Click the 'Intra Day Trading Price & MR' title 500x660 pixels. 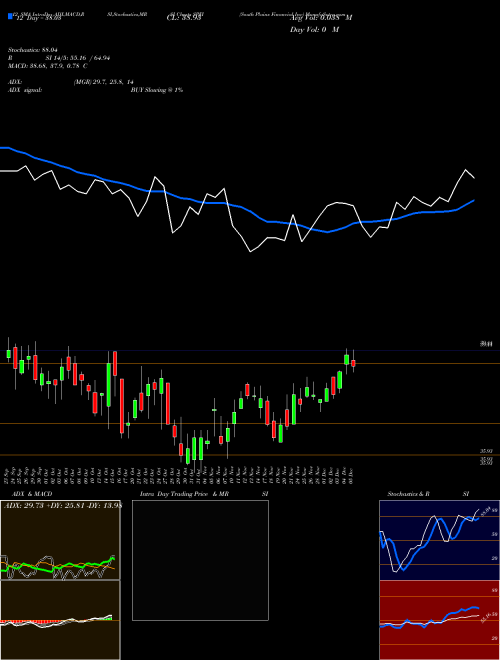184,494
